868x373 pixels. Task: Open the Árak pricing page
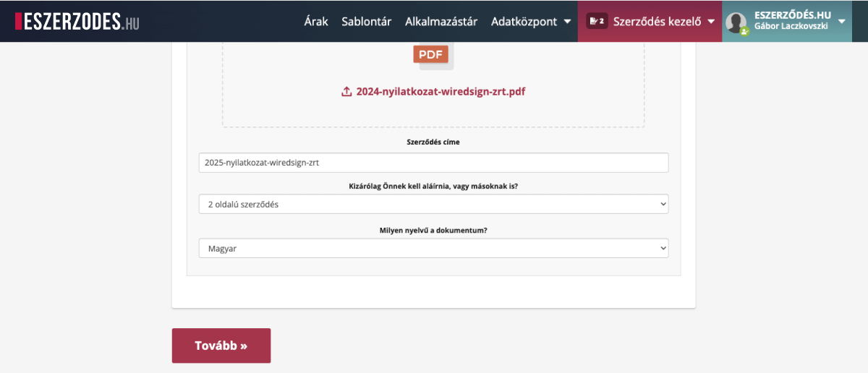pyautogui.click(x=316, y=21)
